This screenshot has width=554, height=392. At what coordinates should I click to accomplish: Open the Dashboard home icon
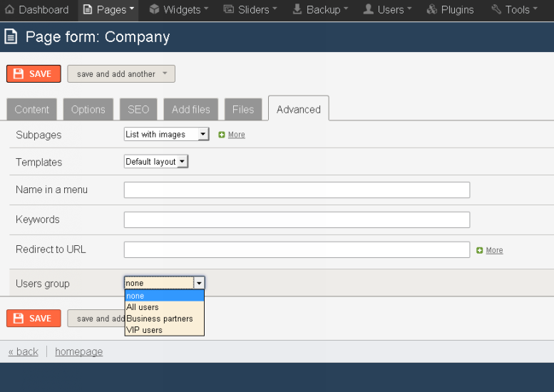pyautogui.click(x=9, y=9)
